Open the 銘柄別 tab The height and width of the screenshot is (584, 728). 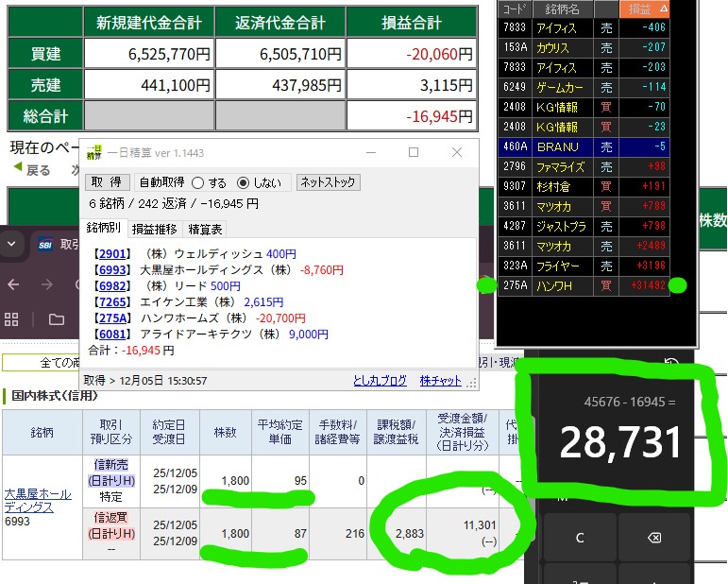[x=104, y=229]
